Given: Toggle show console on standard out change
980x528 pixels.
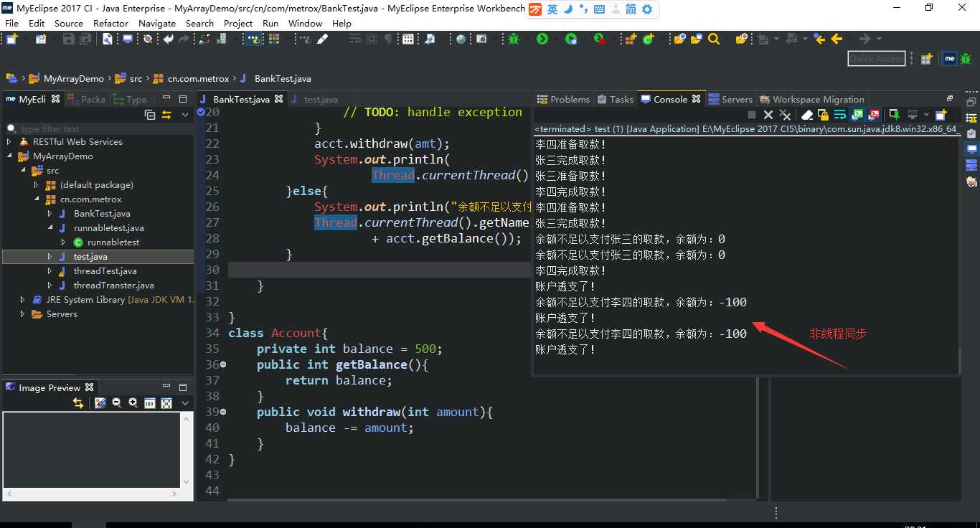Looking at the screenshot, I should [857, 115].
